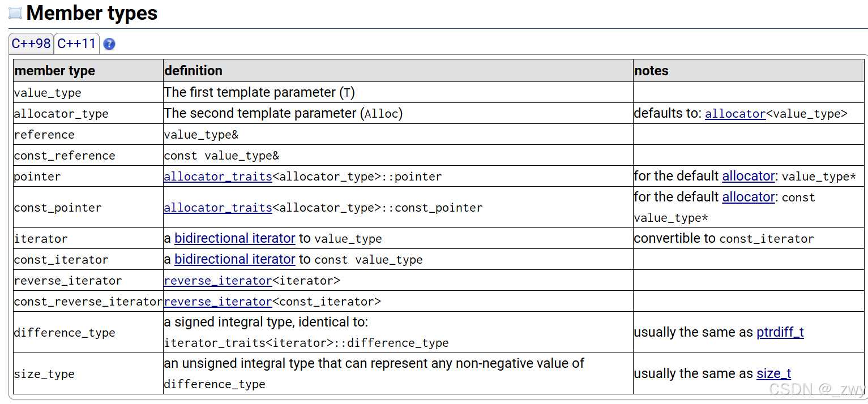This screenshot has height=404, width=868.
Task: Select the C++11 tab
Action: pyautogui.click(x=77, y=44)
